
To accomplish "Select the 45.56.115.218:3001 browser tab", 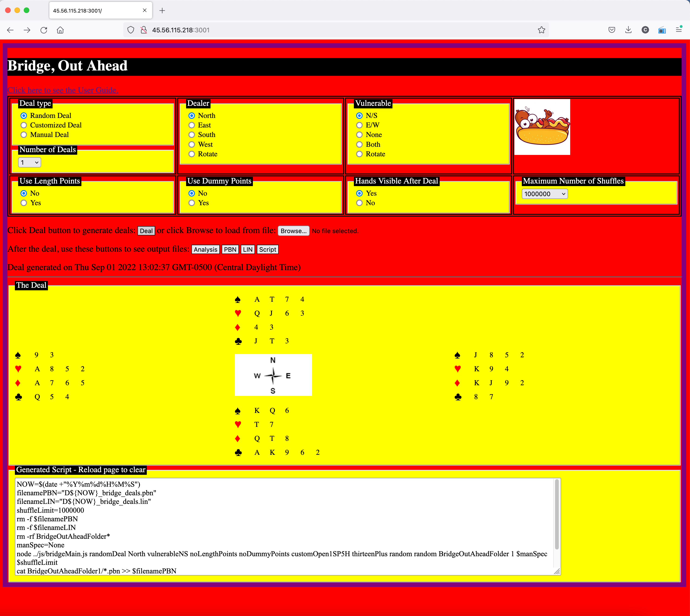I will [x=100, y=10].
